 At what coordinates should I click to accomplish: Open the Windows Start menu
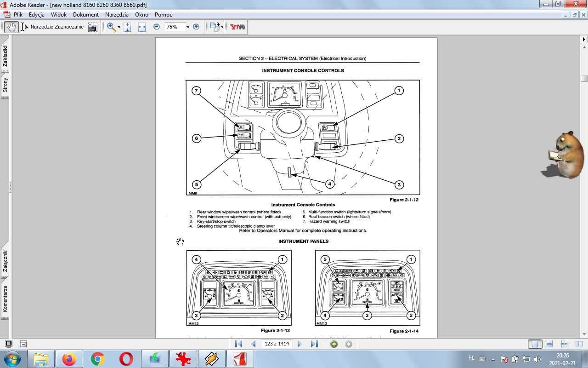pyautogui.click(x=12, y=359)
